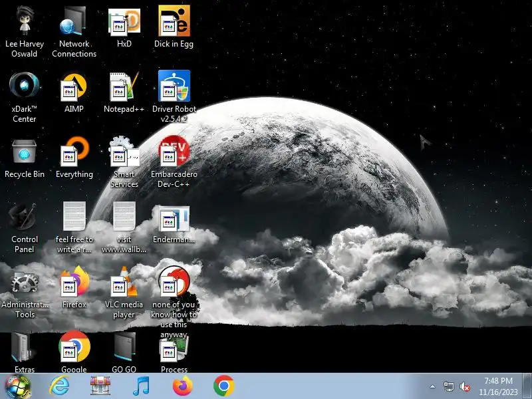Click the Show desktop strip
The height and width of the screenshot is (399, 532).
pyautogui.click(x=527, y=386)
